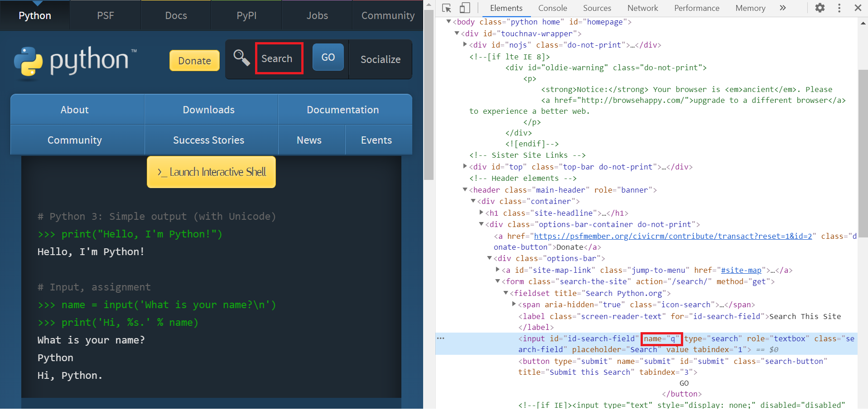This screenshot has height=411, width=868.
Task: Expand the div id="nojs" node
Action: coord(465,44)
